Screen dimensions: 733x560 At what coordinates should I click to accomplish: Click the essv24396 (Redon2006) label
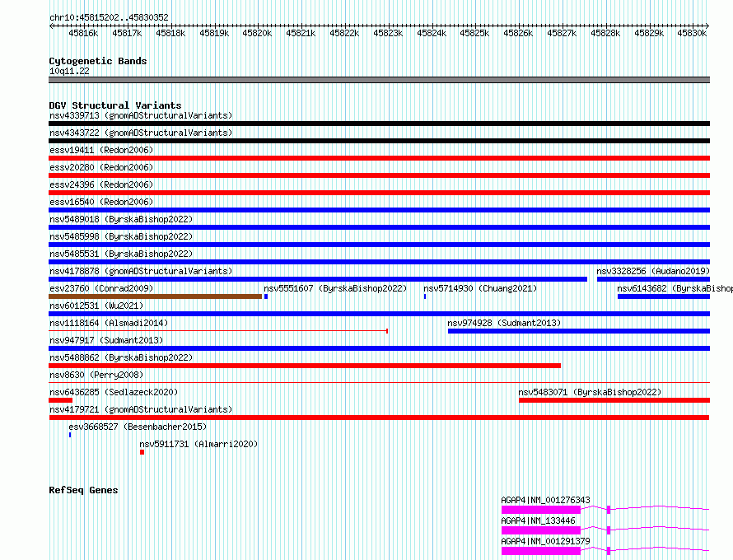pos(101,184)
